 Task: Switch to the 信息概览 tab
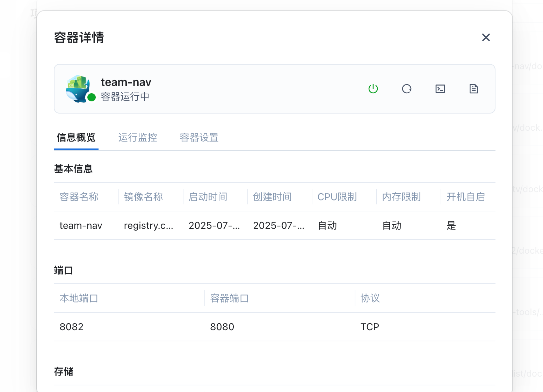(x=76, y=138)
